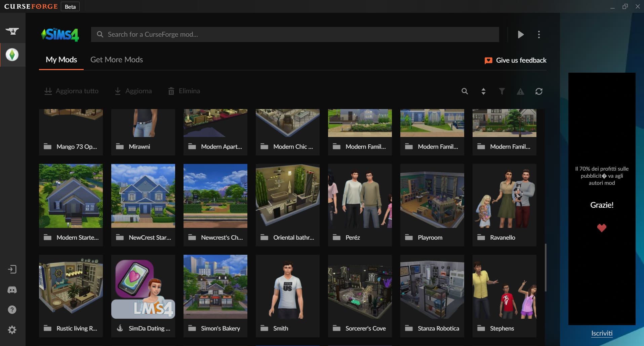This screenshot has height=346, width=644.
Task: Select The Sims 4 game icon in sidebar
Action: (12, 55)
